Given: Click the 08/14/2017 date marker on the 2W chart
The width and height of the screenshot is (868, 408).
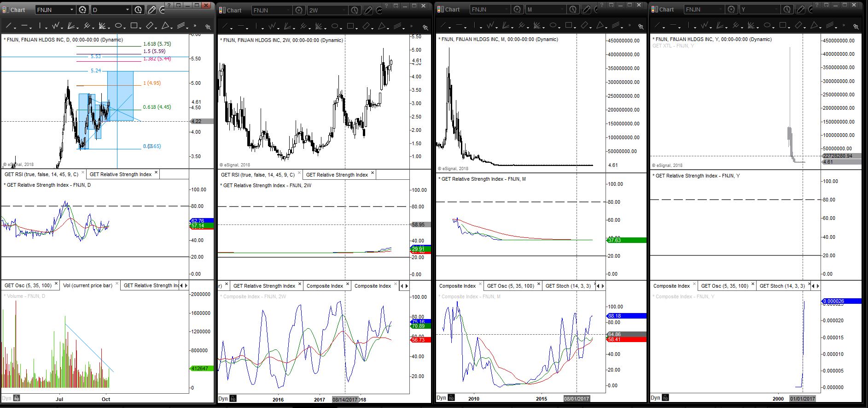Looking at the screenshot, I should (345, 400).
